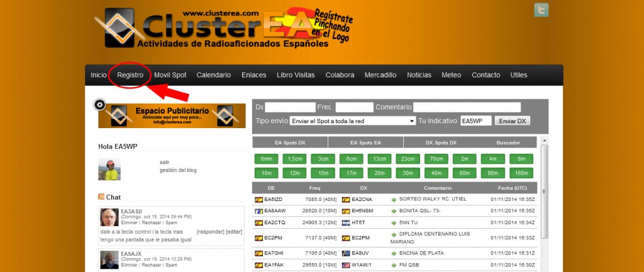Click green arrow next to FM QSB
Image resolution: width=644 pixels, height=272 pixels.
(394, 265)
